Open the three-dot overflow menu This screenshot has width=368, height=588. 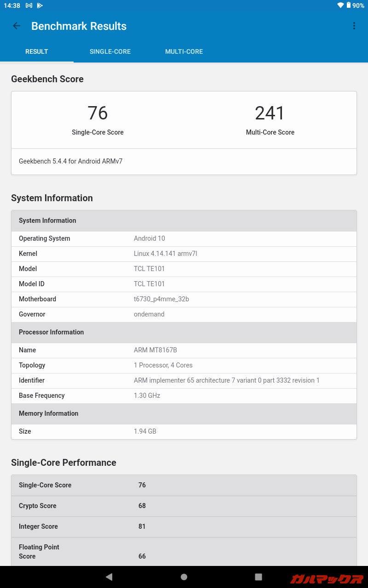click(x=354, y=26)
